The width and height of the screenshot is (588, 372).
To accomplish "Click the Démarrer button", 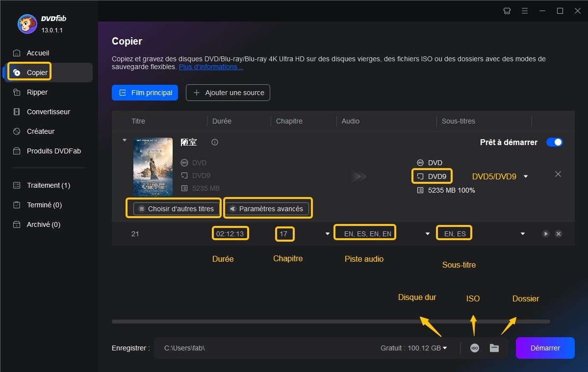I will [x=545, y=348].
